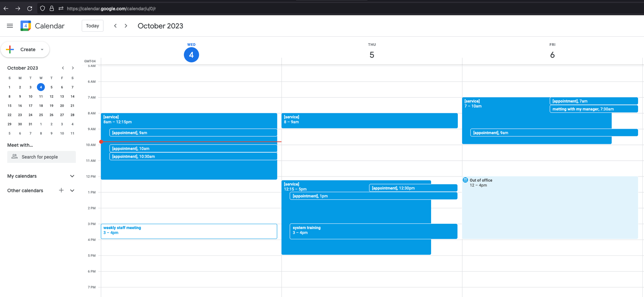Click the current time red marker dot
Image resolution: width=644 pixels, height=297 pixels.
[x=101, y=142]
